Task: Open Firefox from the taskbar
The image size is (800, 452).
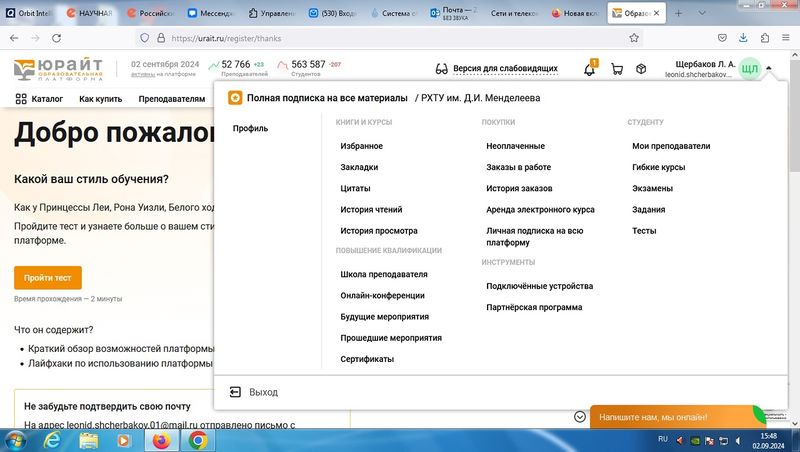Action: tap(162, 440)
